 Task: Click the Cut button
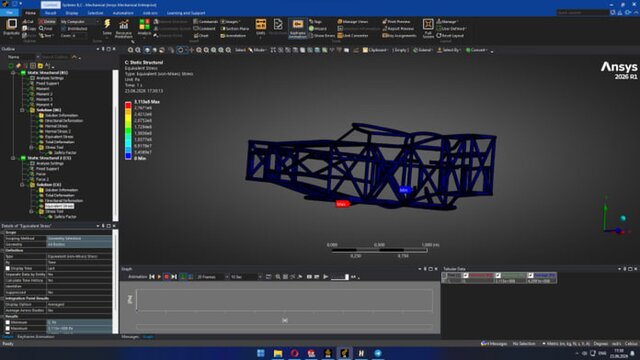tap(28, 22)
